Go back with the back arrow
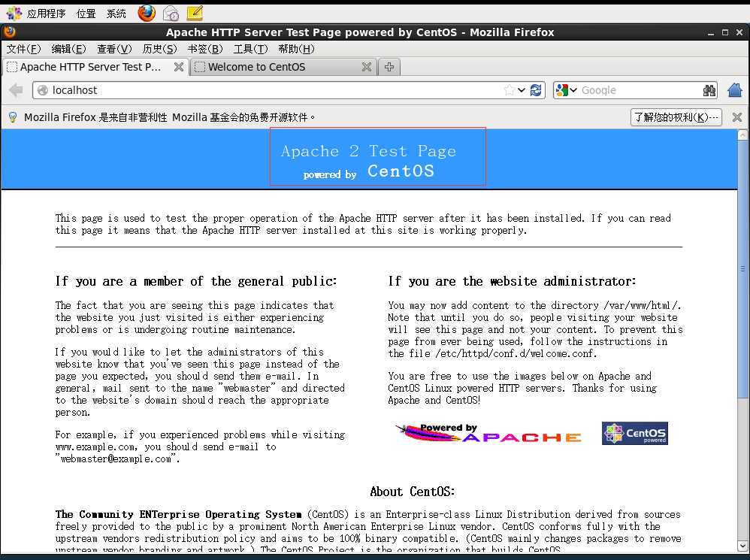The height and width of the screenshot is (560, 750). (17, 90)
